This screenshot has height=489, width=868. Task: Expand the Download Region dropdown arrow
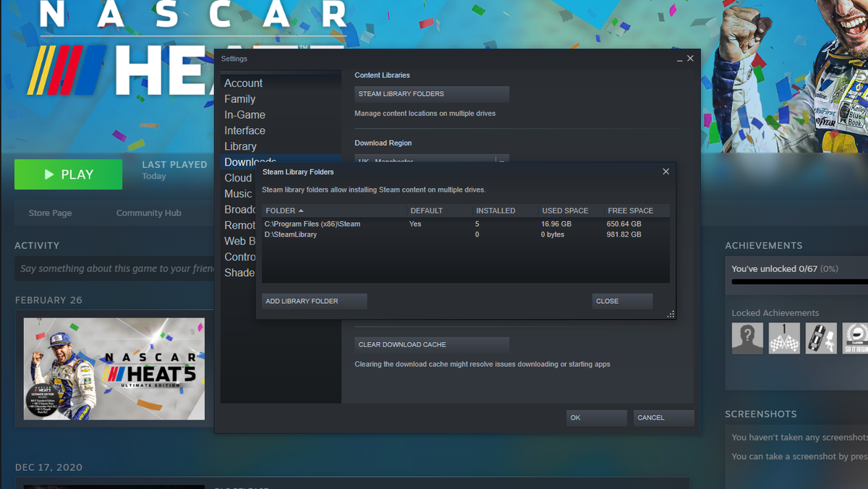coord(502,160)
